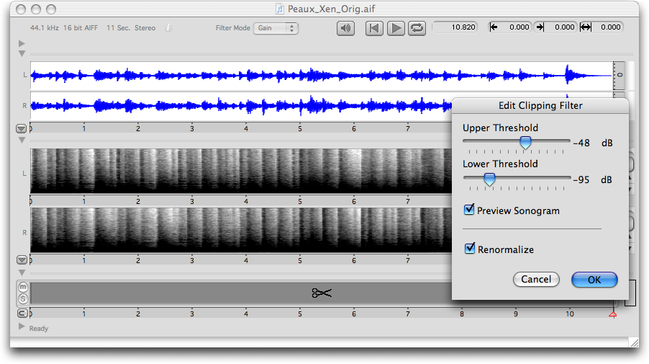The image size is (649, 364).
Task: Click the selection end value field
Action: pos(560,27)
